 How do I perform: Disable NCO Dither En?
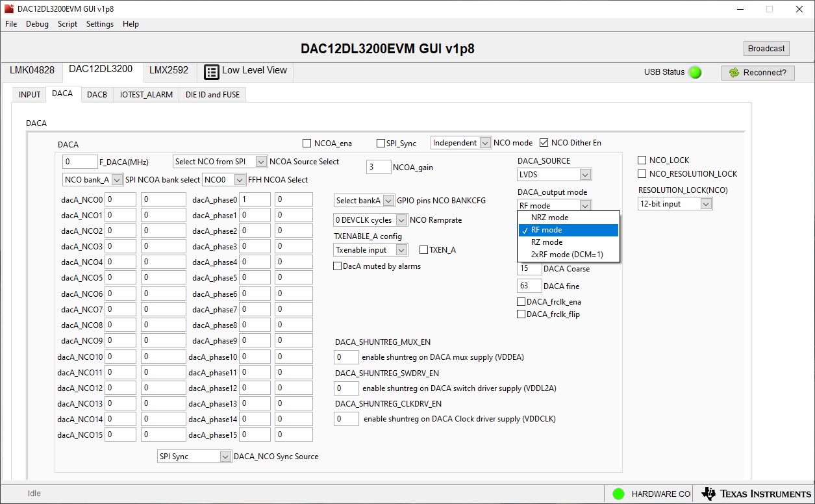coord(543,142)
